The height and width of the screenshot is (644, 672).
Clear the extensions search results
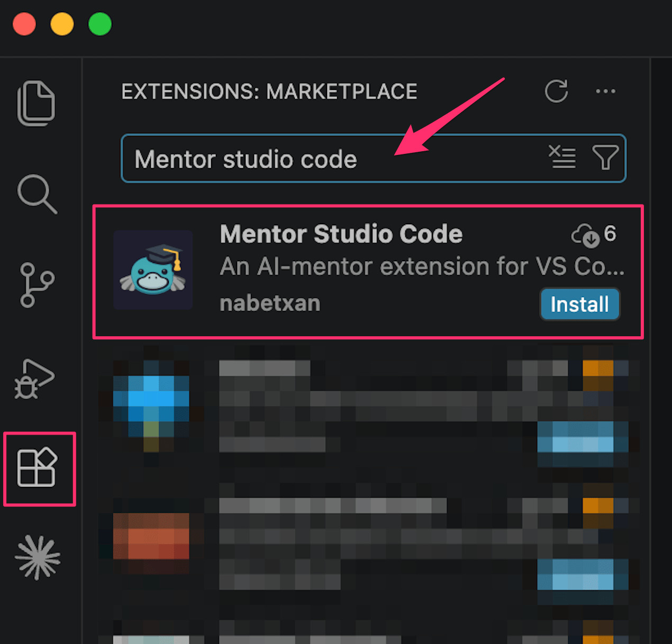coord(562,158)
